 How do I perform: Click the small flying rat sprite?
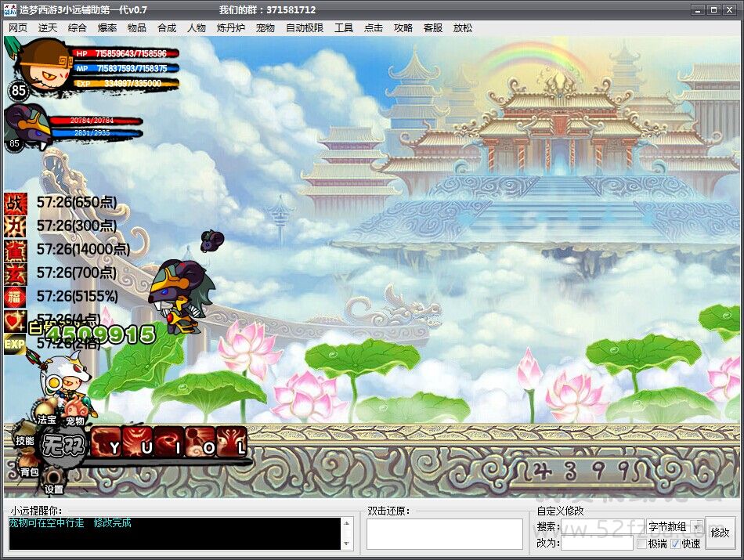212,240
